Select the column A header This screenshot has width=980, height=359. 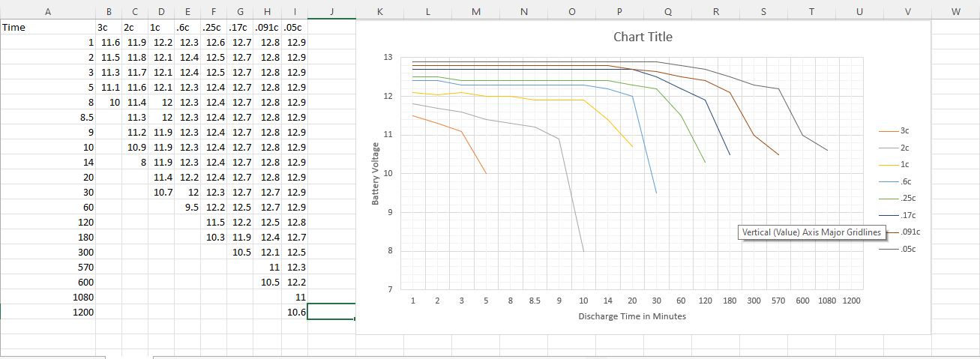pyautogui.click(x=48, y=12)
